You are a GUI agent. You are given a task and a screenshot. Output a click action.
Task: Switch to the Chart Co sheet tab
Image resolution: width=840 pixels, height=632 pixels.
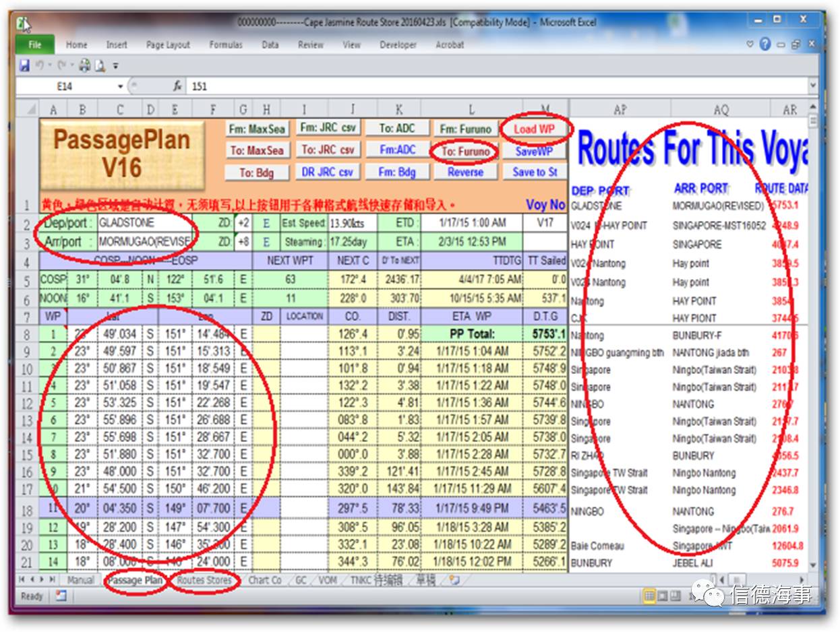coord(265,580)
